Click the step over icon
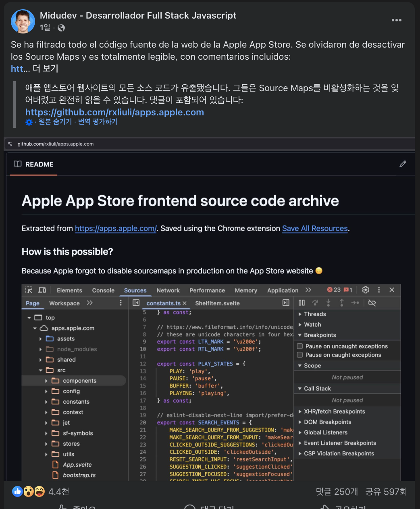 (315, 302)
